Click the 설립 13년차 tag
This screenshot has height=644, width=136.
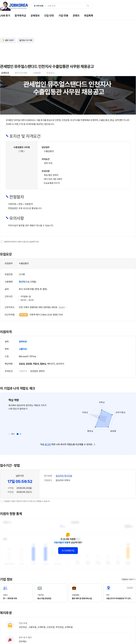(8, 40)
